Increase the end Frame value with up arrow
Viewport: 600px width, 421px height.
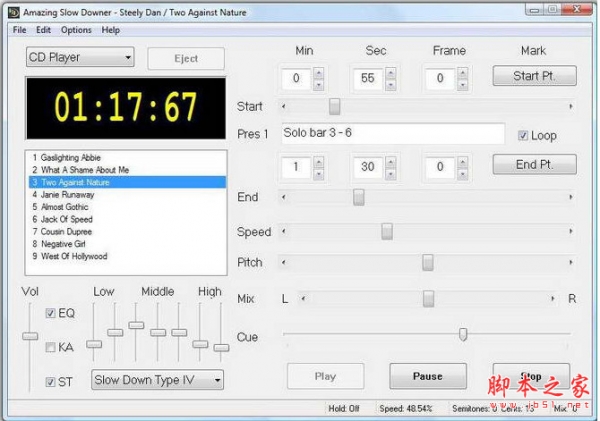pyautogui.click(x=463, y=162)
